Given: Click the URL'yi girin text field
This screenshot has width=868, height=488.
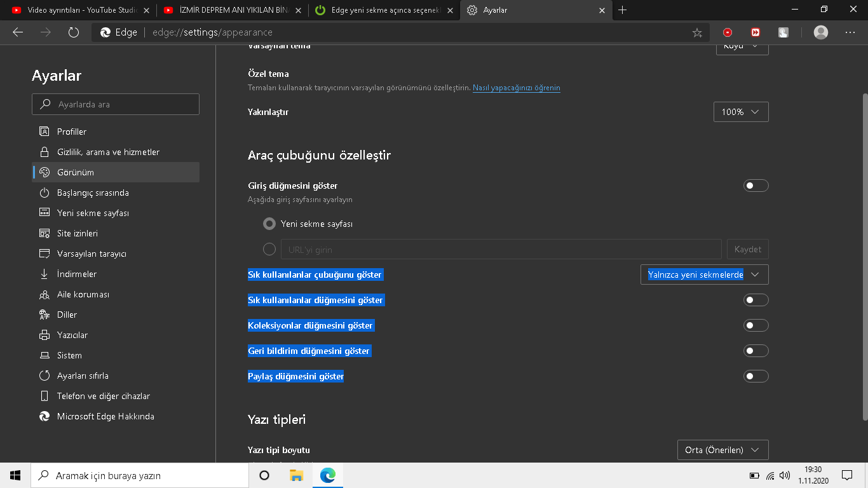Looking at the screenshot, I should 501,249.
